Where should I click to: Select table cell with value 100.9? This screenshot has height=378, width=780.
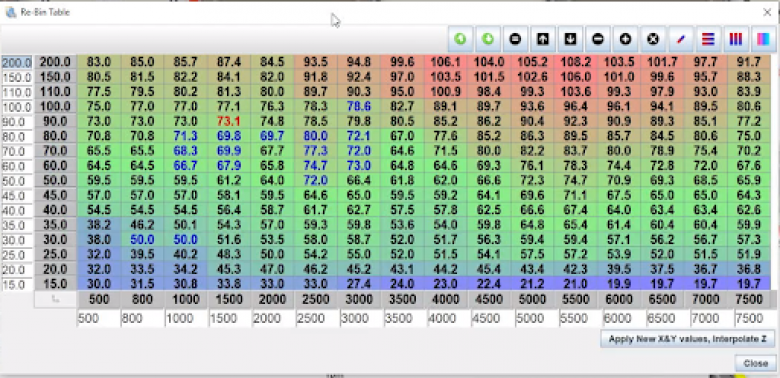[446, 92]
